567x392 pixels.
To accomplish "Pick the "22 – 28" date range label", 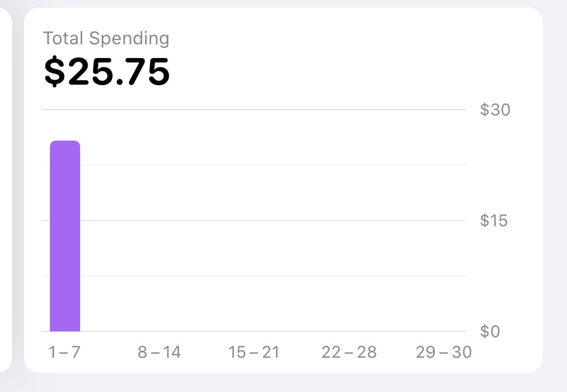I will 349,352.
